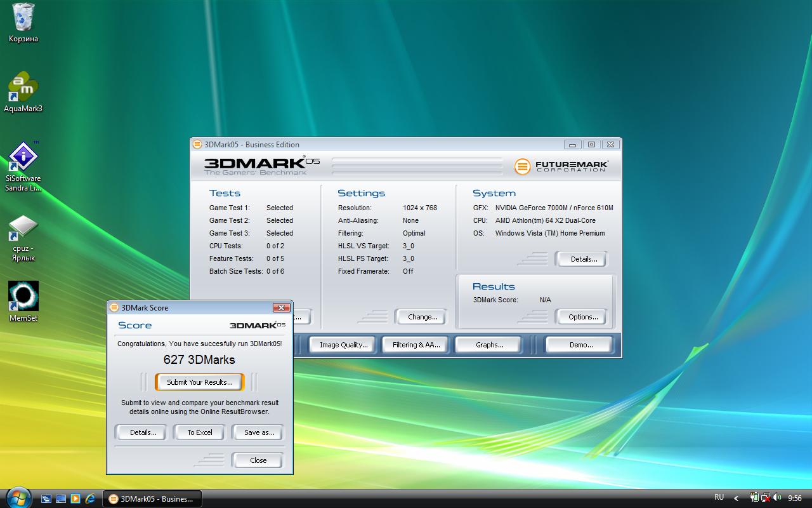Screen dimensions: 812x508
Task: Open the Image Quality... tool
Action: [x=344, y=345]
